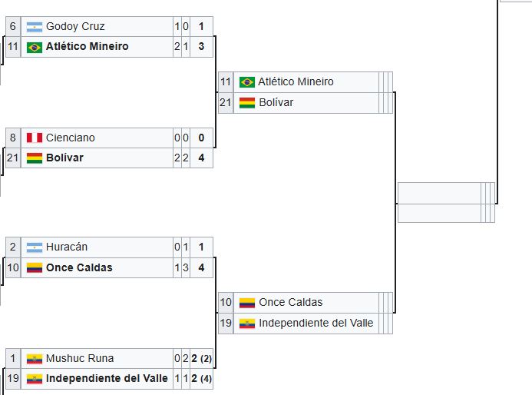Screen dimensions: 532x395
Task: Click Bolivia flag next to bold Bolívar
Action: pyautogui.click(x=34, y=158)
